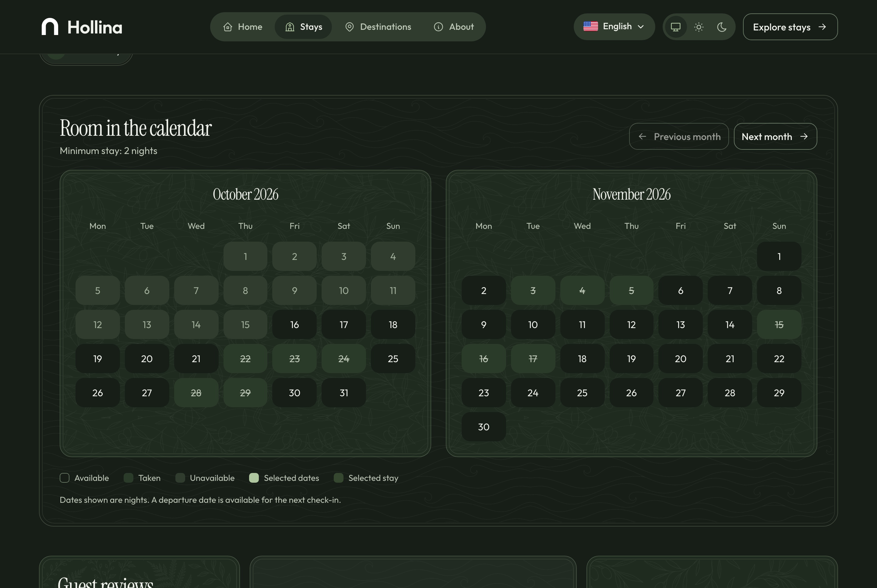Select November 30 in the calendar

coord(484,427)
